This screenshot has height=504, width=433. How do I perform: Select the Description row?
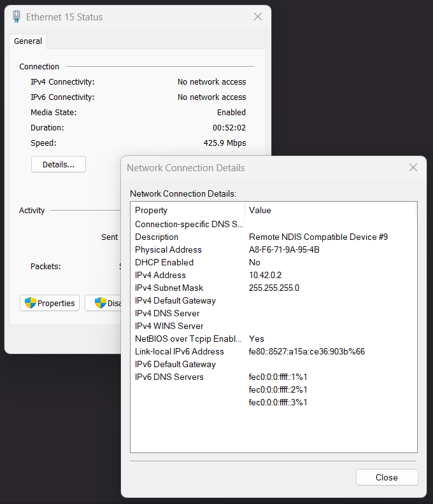(x=157, y=237)
